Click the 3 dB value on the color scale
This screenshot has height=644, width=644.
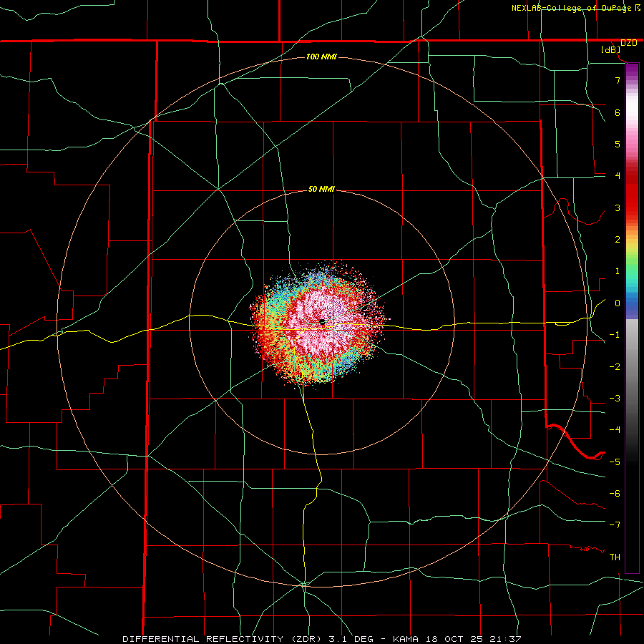click(x=618, y=208)
